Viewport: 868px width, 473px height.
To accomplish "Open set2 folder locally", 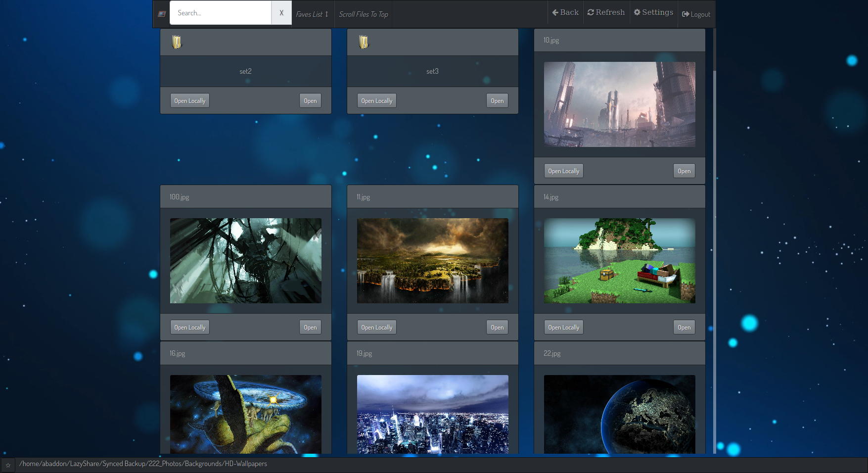I will pos(190,100).
